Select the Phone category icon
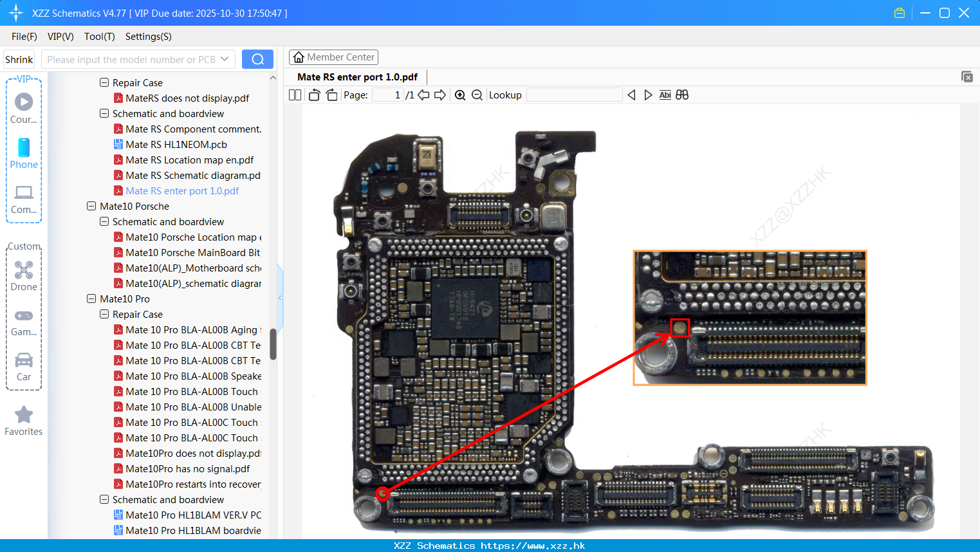This screenshot has height=552, width=980. (x=24, y=153)
